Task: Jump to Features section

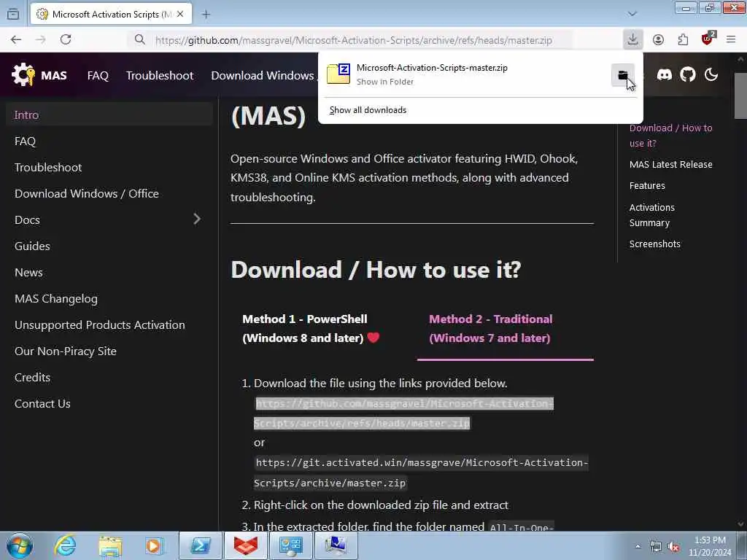Action: [647, 186]
